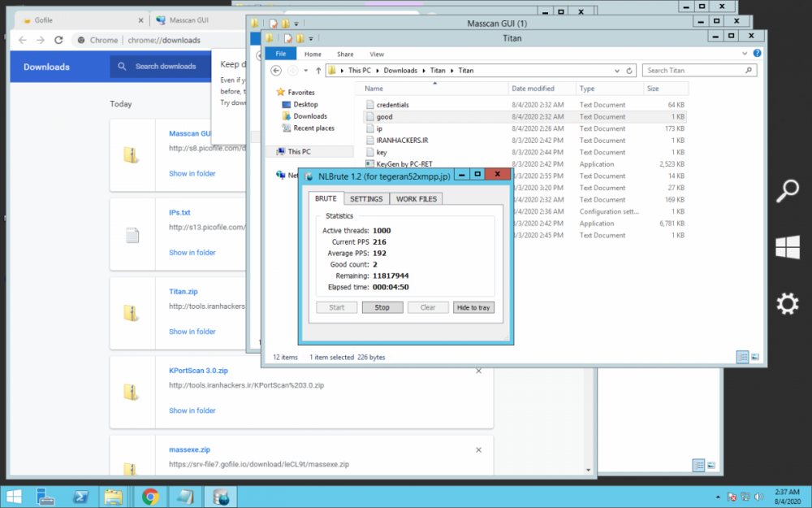Click Show in folder under KPortScan 3.0.zip
Screen dimensions: 812x508
tap(192, 410)
